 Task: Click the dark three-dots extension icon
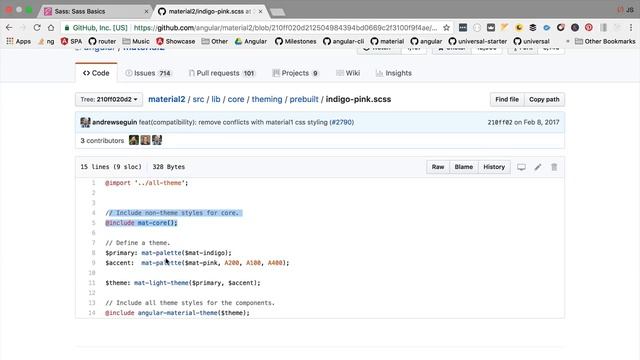[462, 28]
